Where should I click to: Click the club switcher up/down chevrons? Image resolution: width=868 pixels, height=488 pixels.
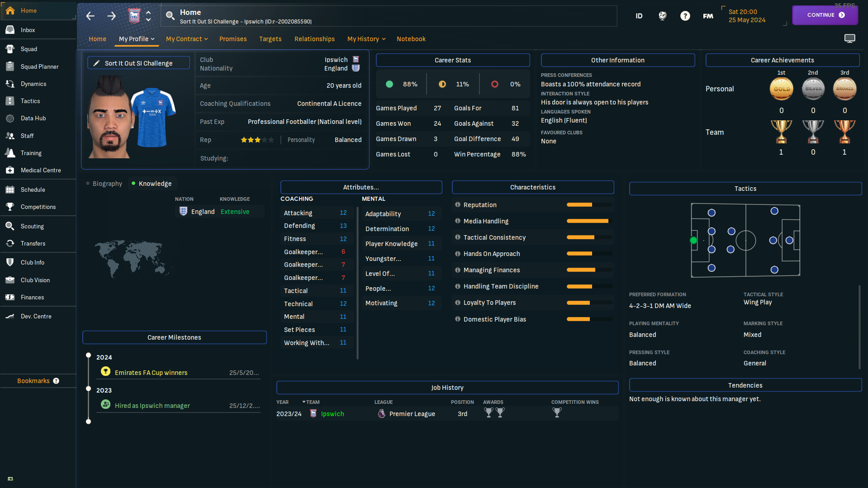148,16
